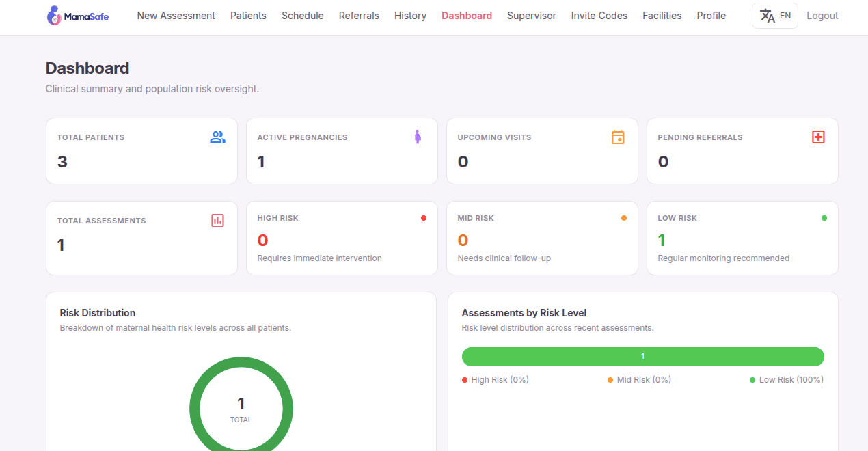This screenshot has height=451, width=868.
Task: Click "Regular monitoring recommended" text
Action: pos(724,258)
